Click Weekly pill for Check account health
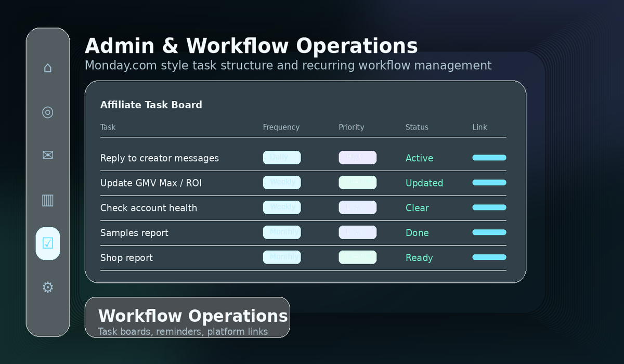Screen dimensions: 624x364 click(x=282, y=207)
